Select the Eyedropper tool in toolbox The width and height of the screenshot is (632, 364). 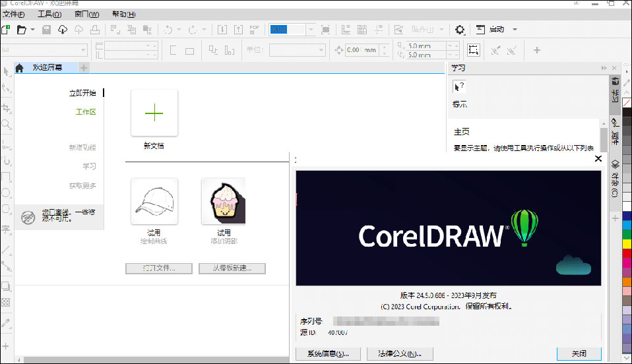pyautogui.click(x=6, y=322)
